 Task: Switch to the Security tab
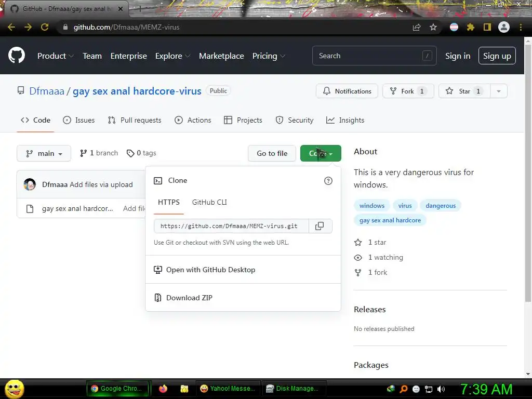294,120
